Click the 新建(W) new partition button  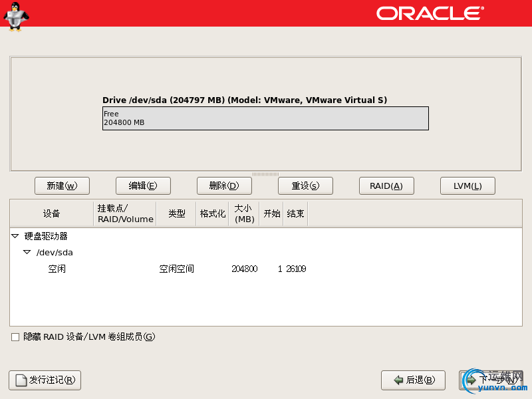pyautogui.click(x=62, y=186)
